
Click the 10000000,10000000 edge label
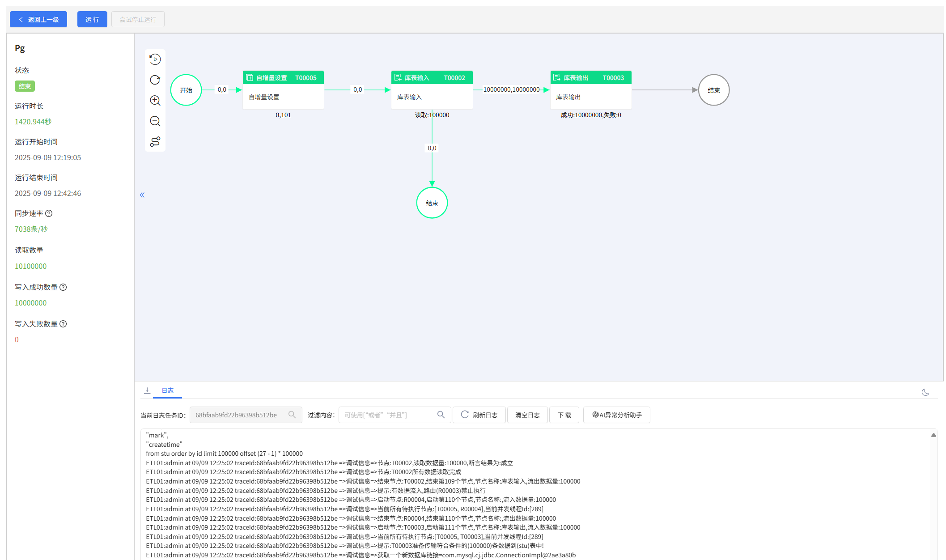tap(511, 89)
